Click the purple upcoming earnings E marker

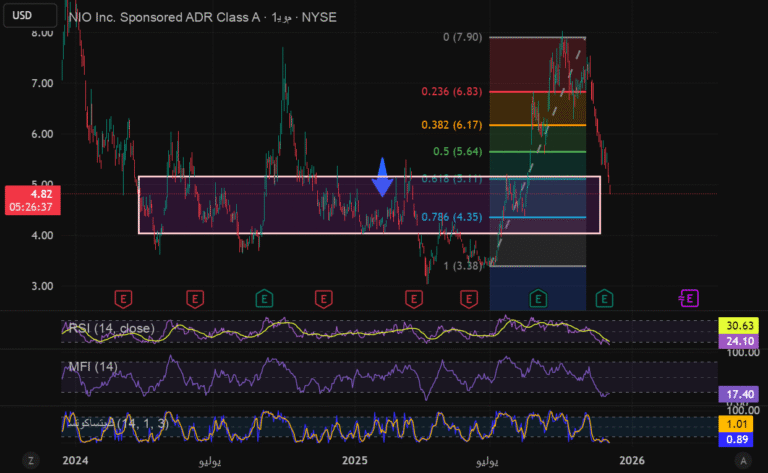[688, 298]
